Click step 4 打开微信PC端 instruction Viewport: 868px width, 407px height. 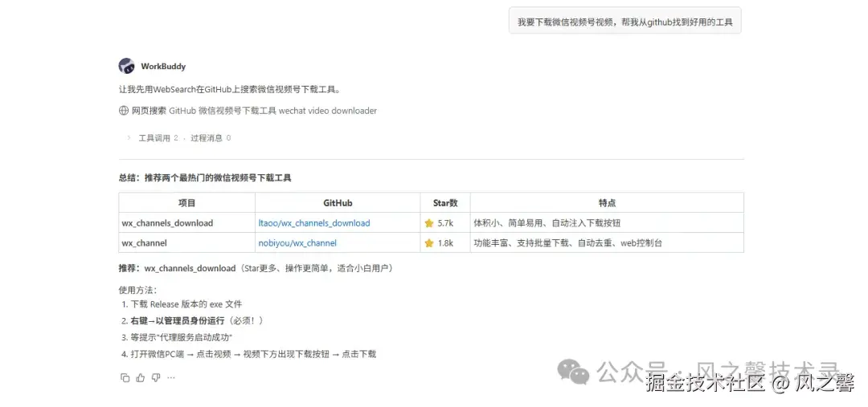pos(248,354)
